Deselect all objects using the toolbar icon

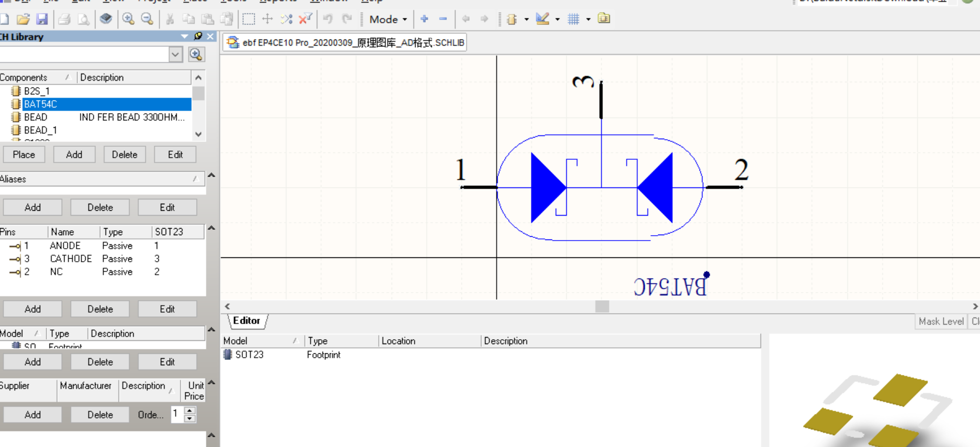click(287, 19)
